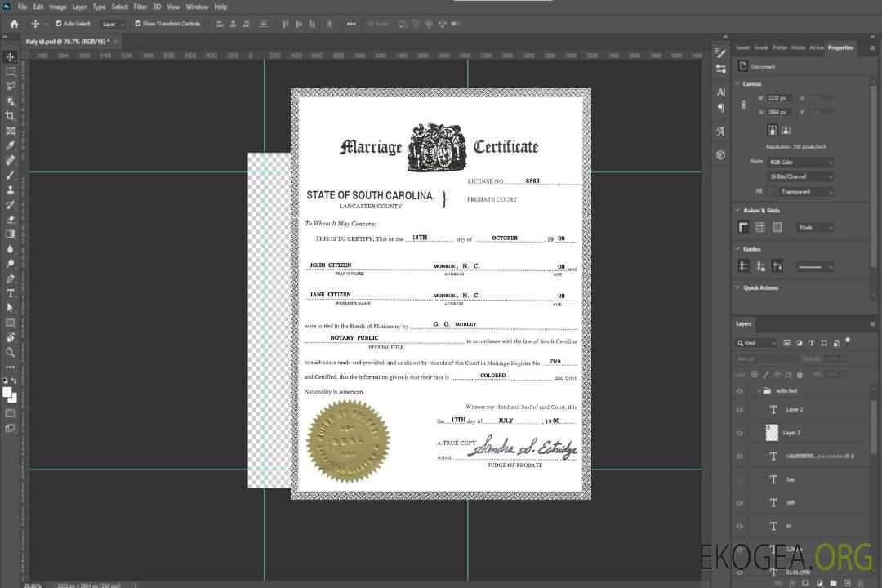Click the Fill color swatch in Canvas section
This screenshot has width=882, height=588.
click(772, 192)
